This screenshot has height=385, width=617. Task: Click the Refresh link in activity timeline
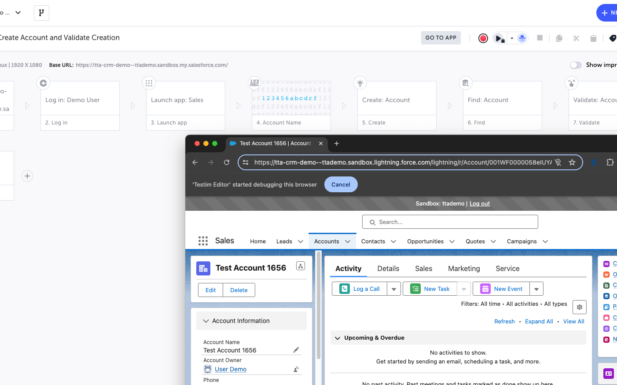click(504, 322)
